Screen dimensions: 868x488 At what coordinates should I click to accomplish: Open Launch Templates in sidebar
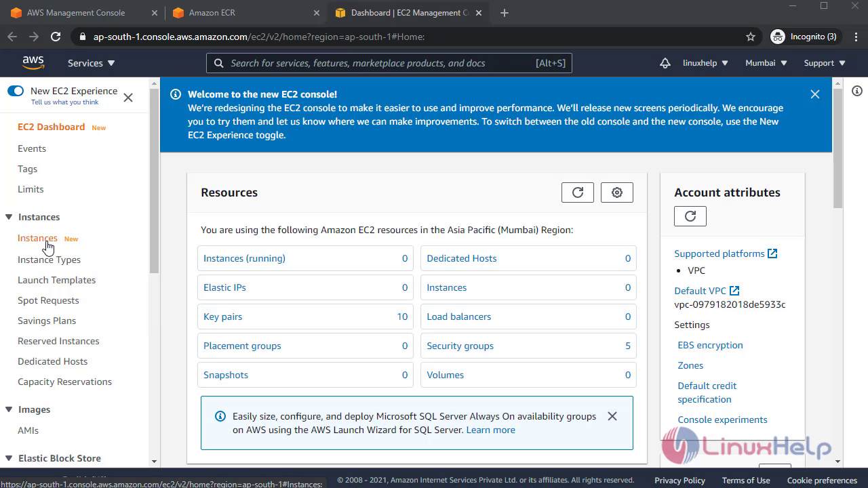click(56, 280)
